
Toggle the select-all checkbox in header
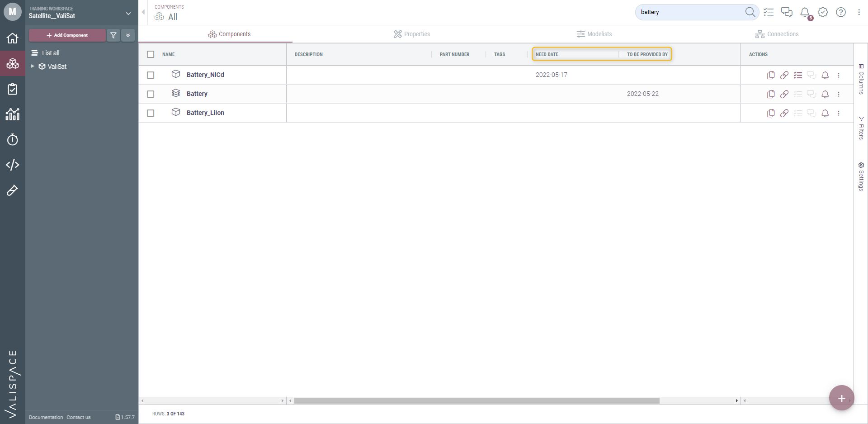point(151,54)
